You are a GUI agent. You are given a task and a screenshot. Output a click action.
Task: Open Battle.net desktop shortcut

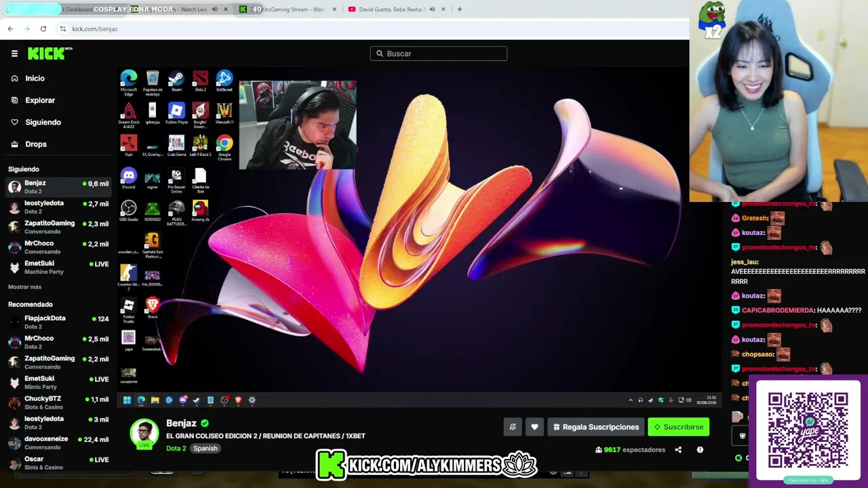coord(224,81)
